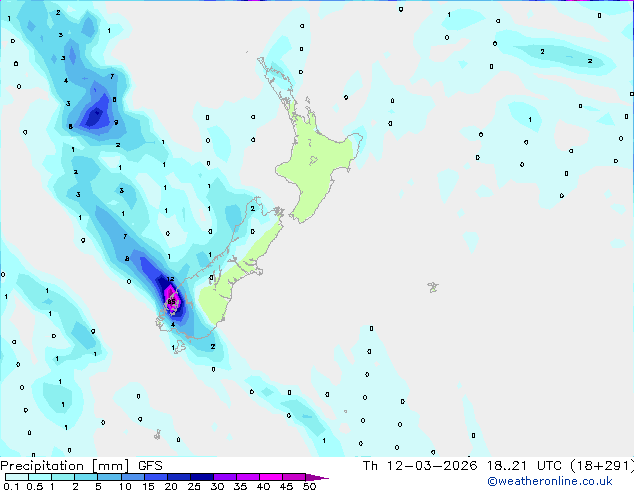Image resolution: width=634 pixels, height=490 pixels.
Task: Click the legend swatch between 10 and 15
Action: (133, 477)
